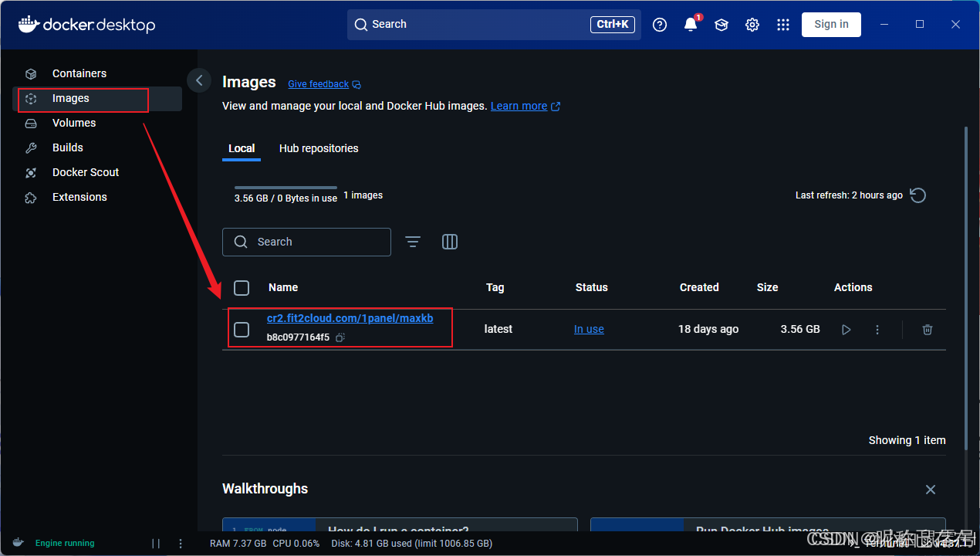Delete the maxkb image trash icon

[x=928, y=330]
